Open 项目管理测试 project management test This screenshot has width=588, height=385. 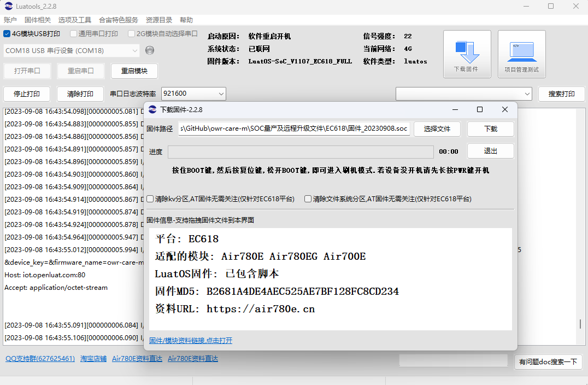coord(521,54)
